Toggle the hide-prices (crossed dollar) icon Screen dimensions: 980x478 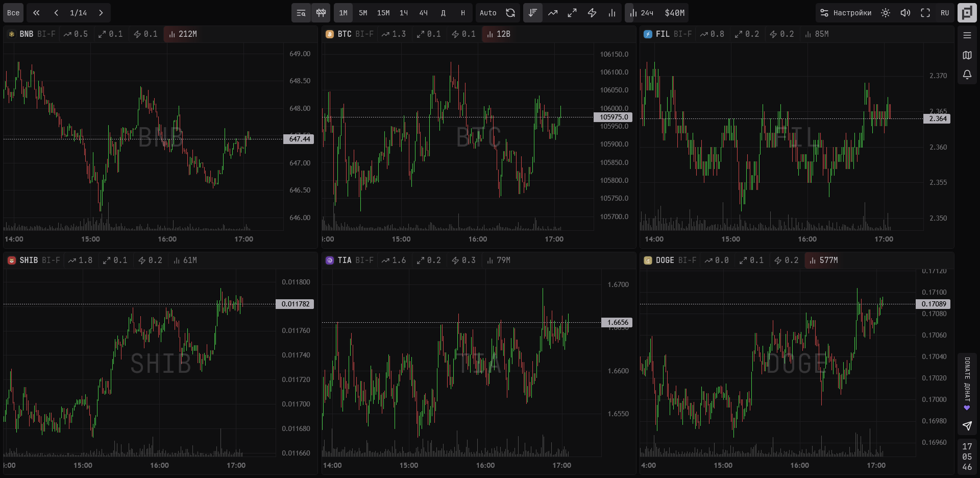pyautogui.click(x=321, y=13)
